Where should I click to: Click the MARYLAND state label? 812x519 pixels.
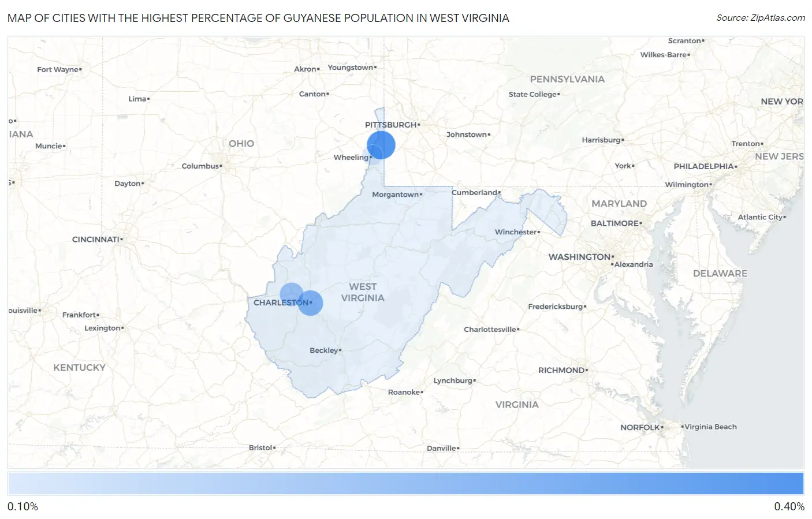click(619, 204)
